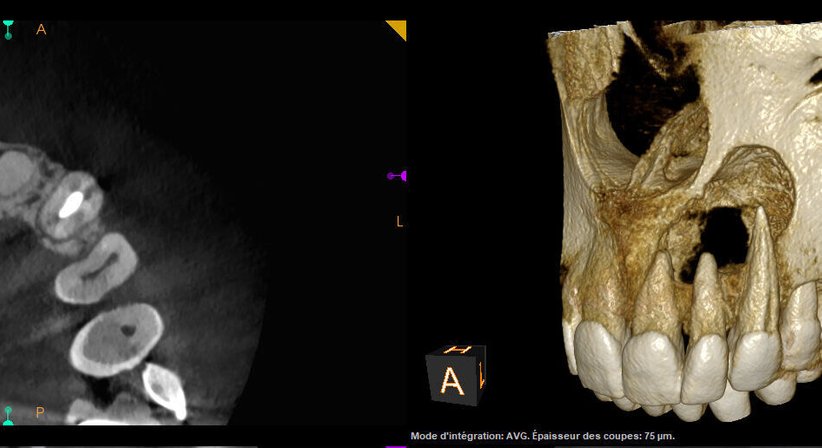Click the A face of the orientation cube
Viewport: 822px width, 448px height.
coord(452,381)
